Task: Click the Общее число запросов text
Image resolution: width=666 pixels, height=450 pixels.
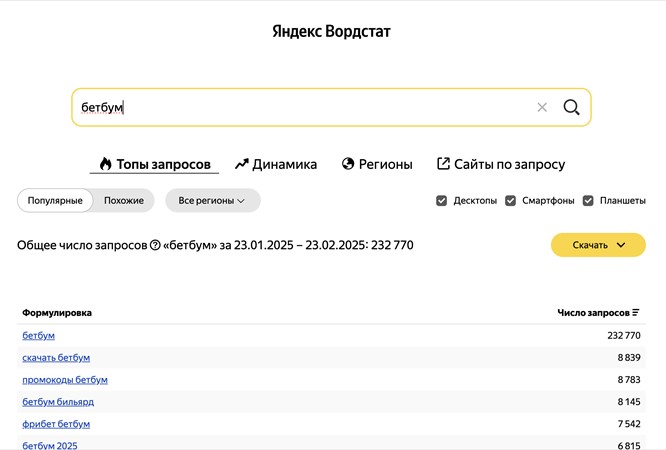Action: pos(82,245)
